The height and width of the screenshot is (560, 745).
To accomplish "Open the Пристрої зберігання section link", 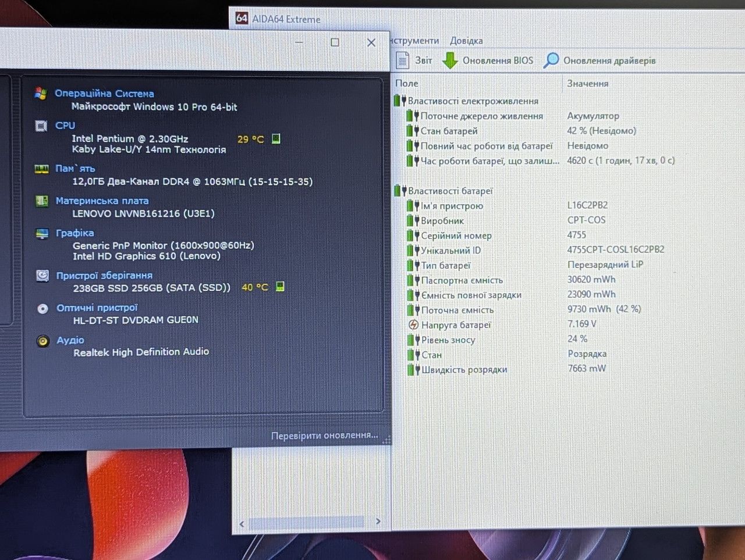I will pos(104,275).
